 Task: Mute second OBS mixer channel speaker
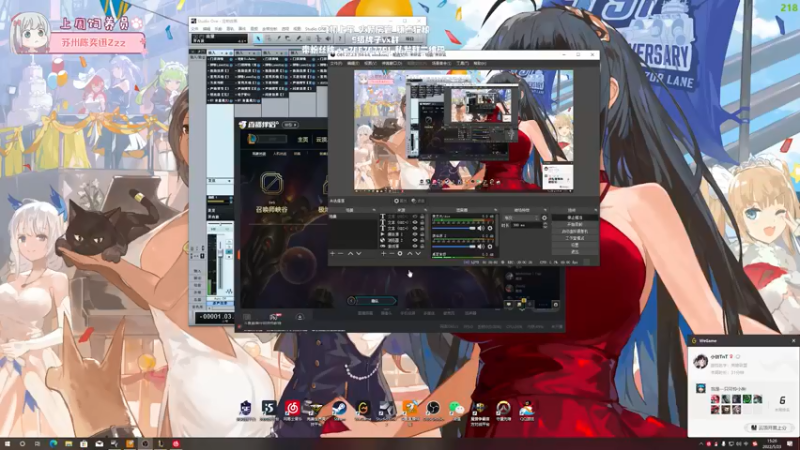point(481,246)
